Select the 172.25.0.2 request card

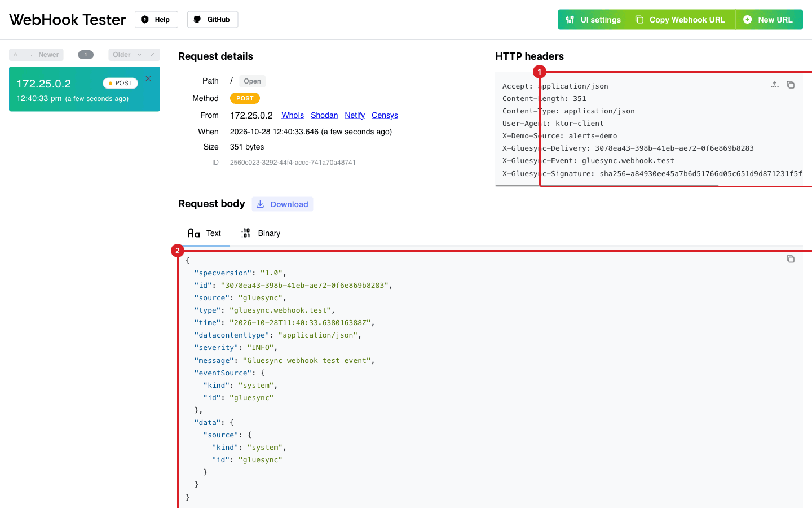click(x=85, y=89)
